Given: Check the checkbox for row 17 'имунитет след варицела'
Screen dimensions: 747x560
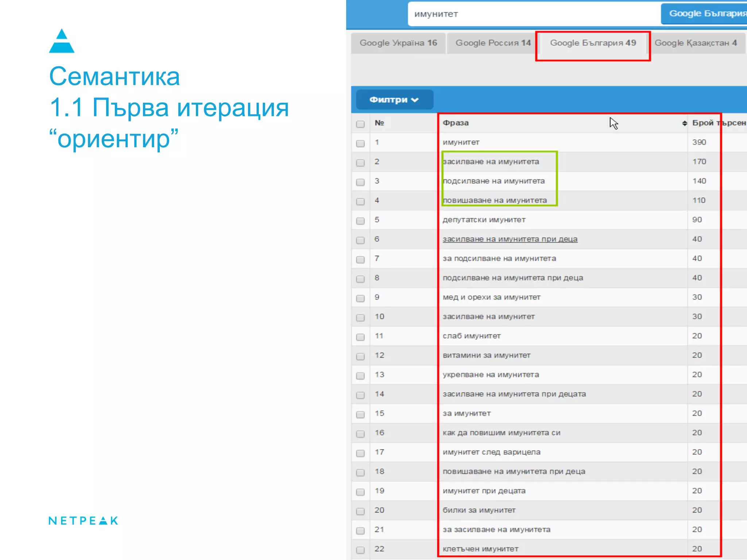Looking at the screenshot, I should (360, 453).
